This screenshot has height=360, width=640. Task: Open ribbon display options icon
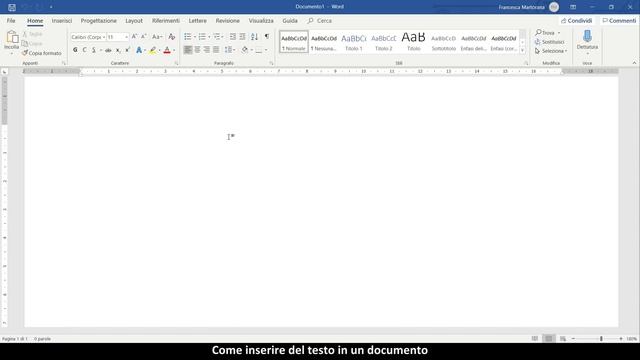click(573, 7)
